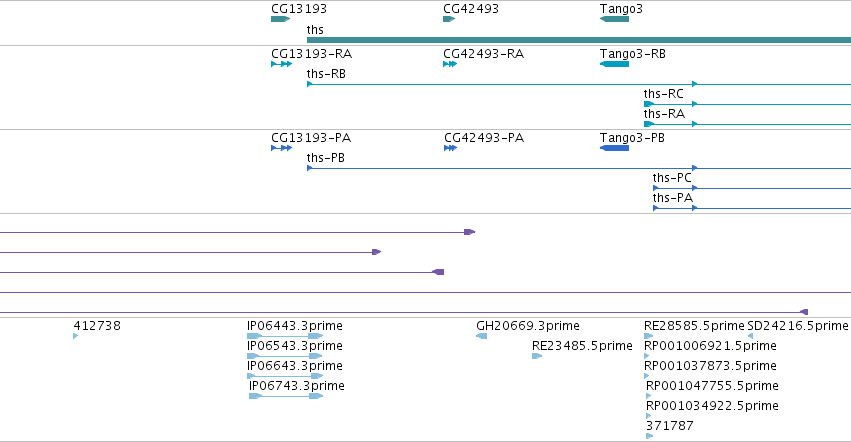Select the topmost purple feature arrowhead
Viewport: 851px width, 442px height.
[470, 232]
